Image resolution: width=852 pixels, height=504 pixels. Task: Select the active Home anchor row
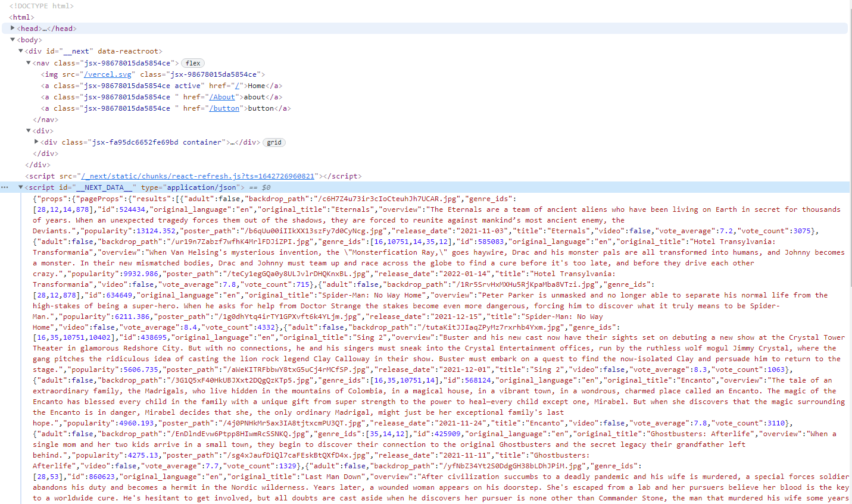[161, 86]
